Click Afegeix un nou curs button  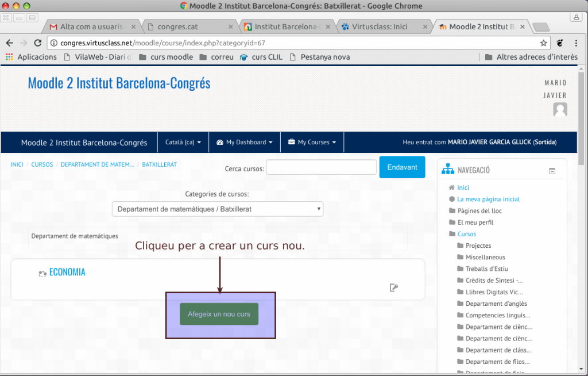tap(219, 314)
